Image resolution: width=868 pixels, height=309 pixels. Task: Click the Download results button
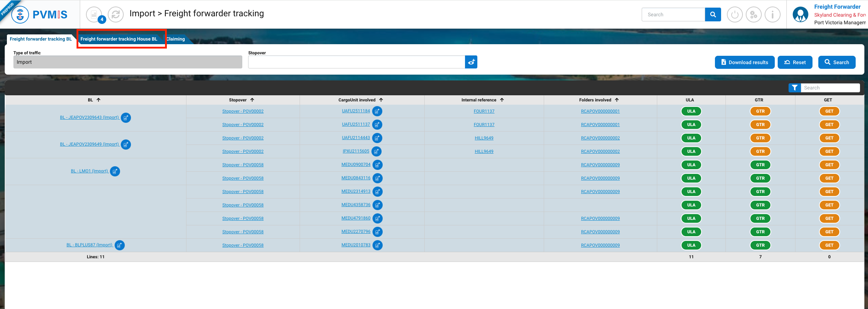[744, 62]
